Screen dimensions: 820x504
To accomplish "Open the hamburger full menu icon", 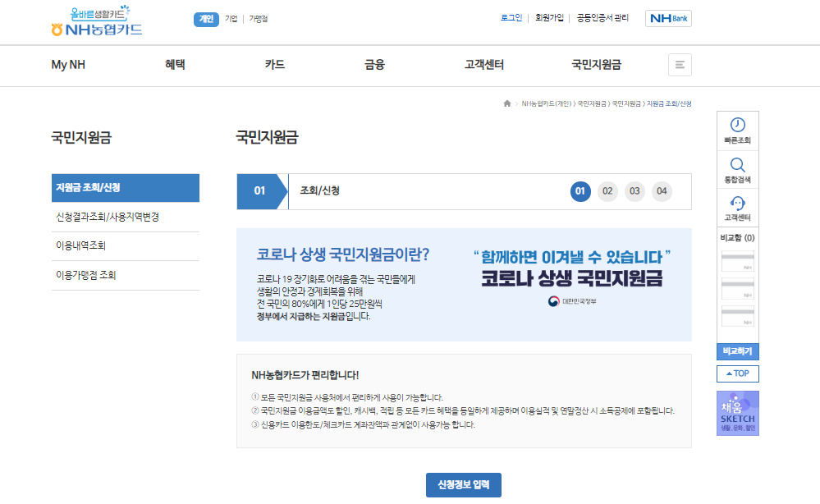I will coord(680,65).
